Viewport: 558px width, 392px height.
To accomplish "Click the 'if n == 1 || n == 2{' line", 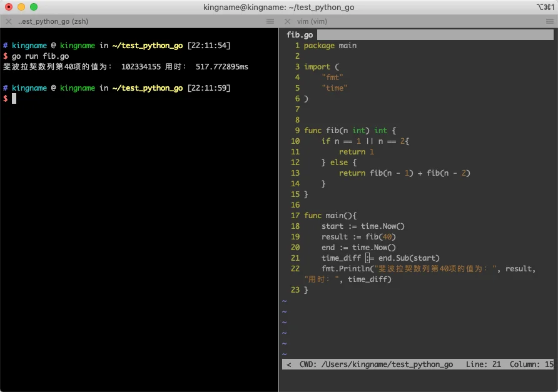I will coord(365,141).
